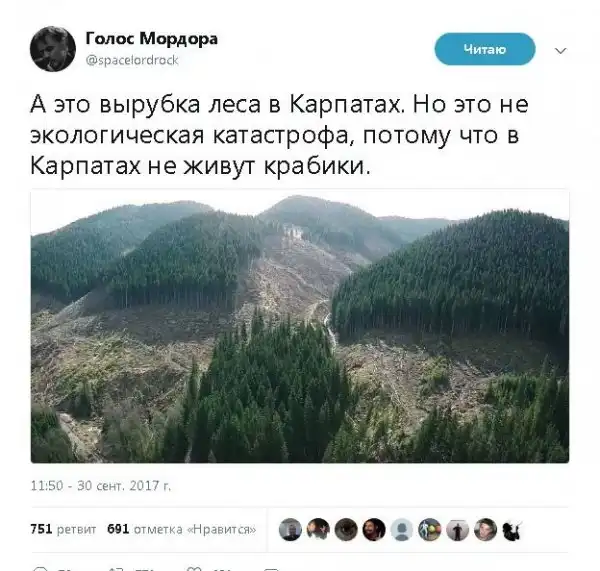
Task: Open the fourth bearded liker avatar
Action: click(374, 530)
